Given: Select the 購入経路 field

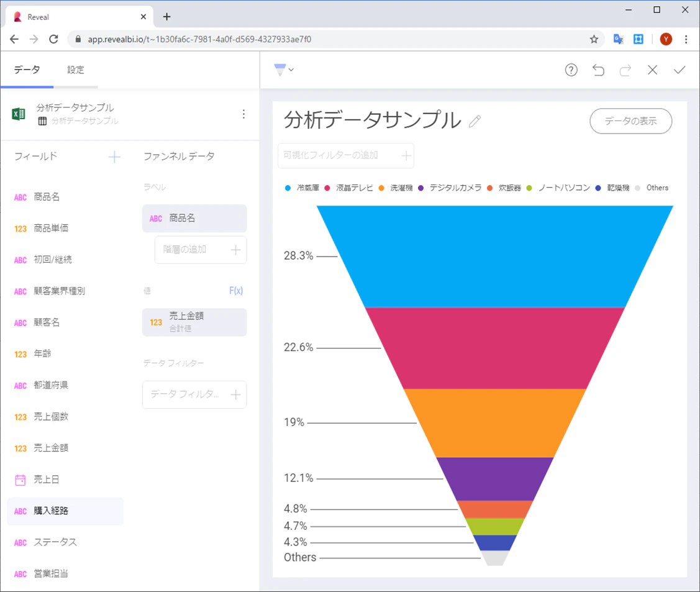Looking at the screenshot, I should coord(65,511).
